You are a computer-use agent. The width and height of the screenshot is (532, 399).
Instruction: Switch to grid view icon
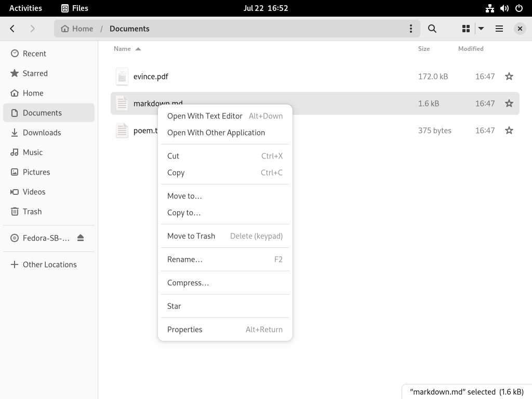click(466, 29)
